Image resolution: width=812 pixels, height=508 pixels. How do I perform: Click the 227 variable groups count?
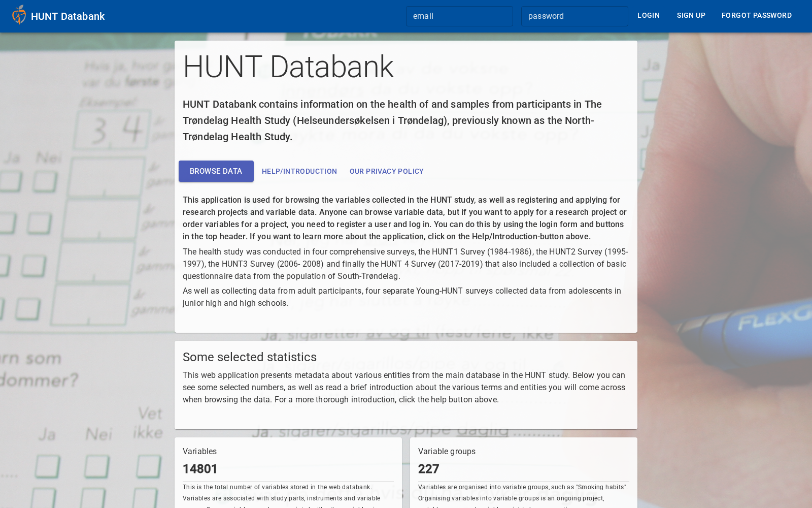[x=429, y=469]
